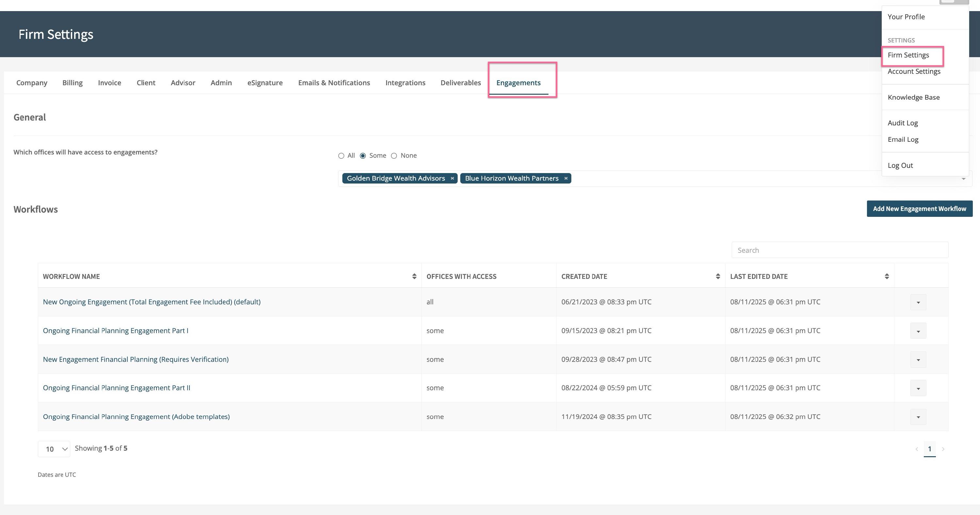Select the All offices radio button

tap(341, 156)
